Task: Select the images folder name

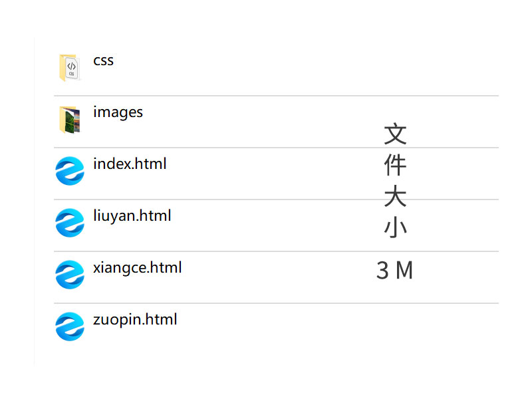Action: pos(118,112)
